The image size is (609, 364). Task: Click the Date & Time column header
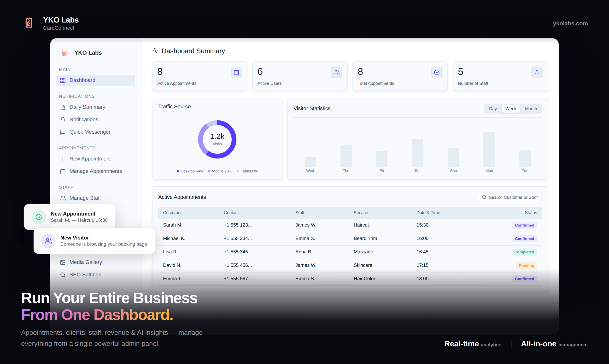tap(428, 213)
